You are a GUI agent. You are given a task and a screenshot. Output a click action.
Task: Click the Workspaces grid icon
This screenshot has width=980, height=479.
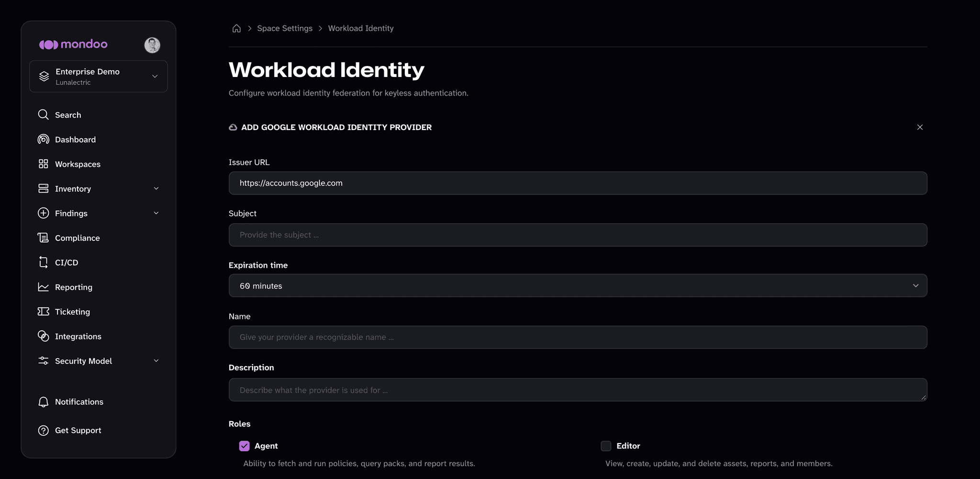[x=43, y=164]
